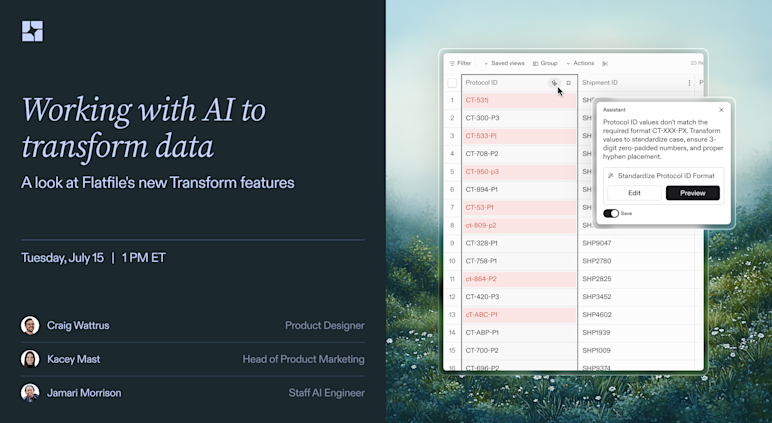Screen dimensions: 772x423
Task: Click the black Preview button
Action: [693, 193]
